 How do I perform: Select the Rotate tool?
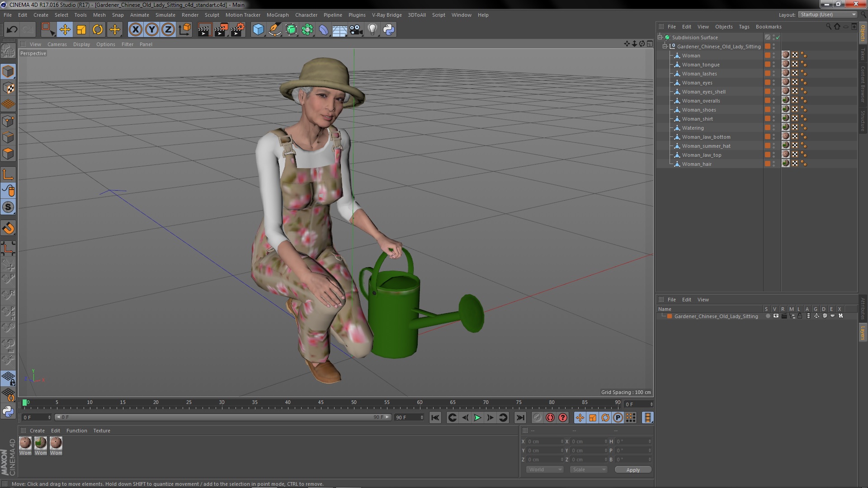(x=98, y=30)
